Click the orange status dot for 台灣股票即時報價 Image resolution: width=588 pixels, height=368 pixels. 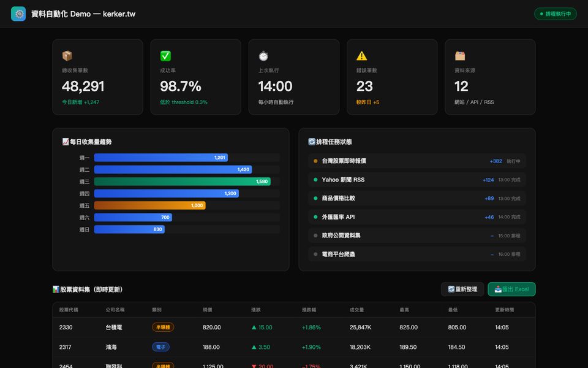coord(315,161)
